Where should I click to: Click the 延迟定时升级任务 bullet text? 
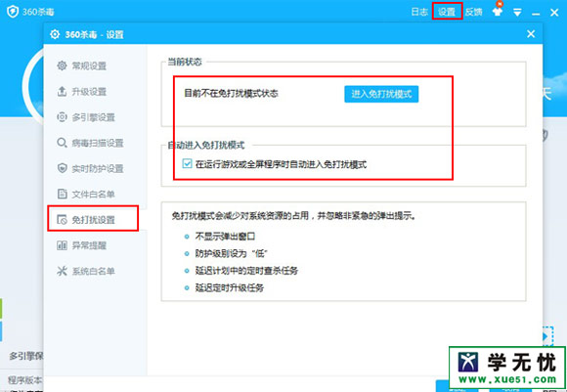tap(230, 287)
